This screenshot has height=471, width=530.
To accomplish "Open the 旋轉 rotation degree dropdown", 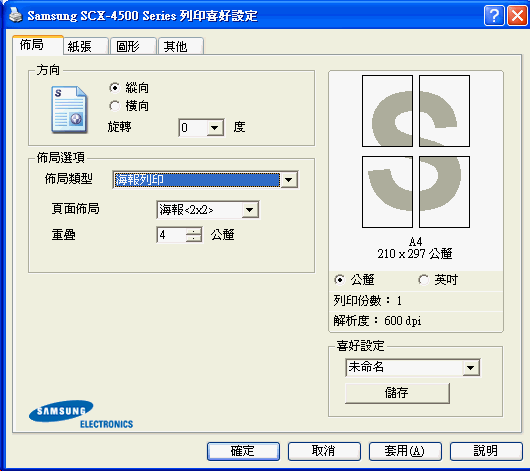I will (x=215, y=128).
